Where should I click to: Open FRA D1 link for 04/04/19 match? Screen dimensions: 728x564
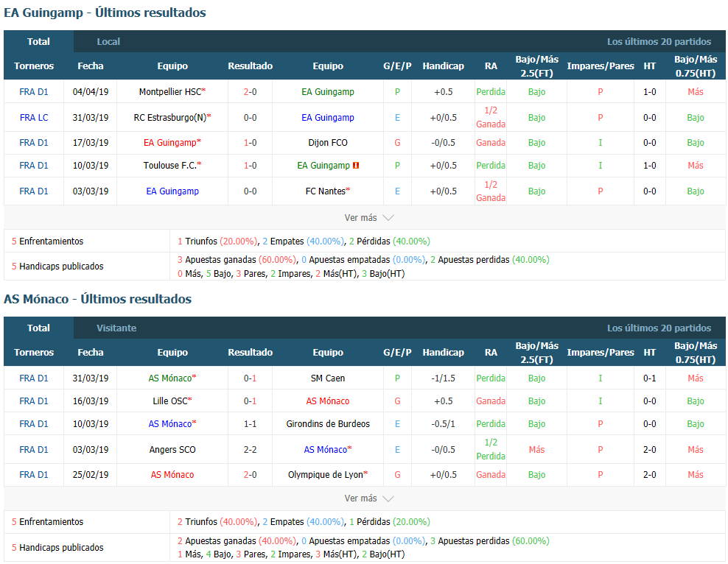pyautogui.click(x=33, y=92)
